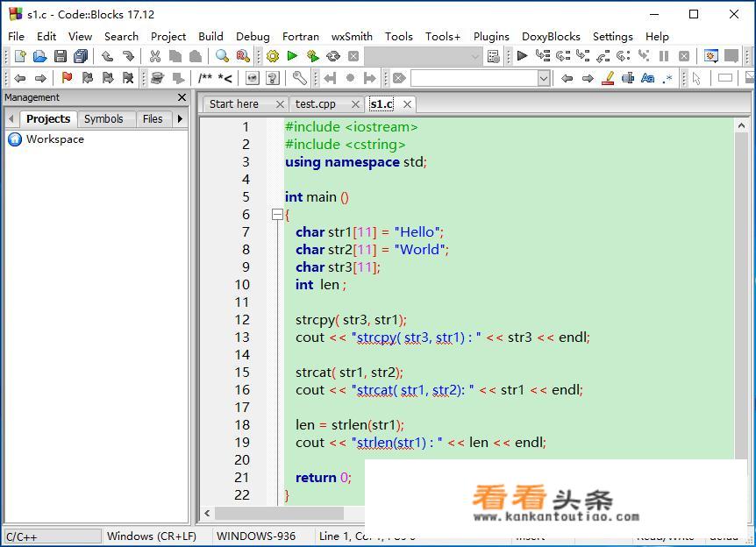Click the Rebuild icon
Image resolution: width=756 pixels, height=547 pixels.
point(332,56)
